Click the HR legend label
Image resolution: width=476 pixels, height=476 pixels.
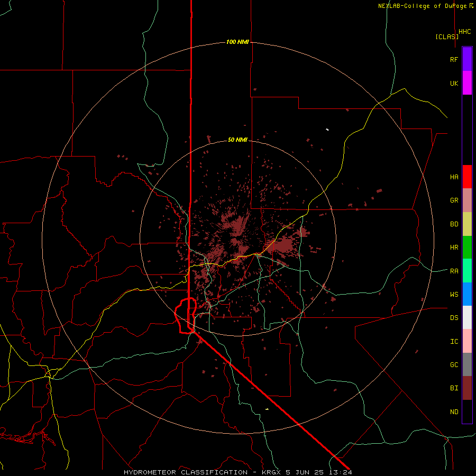[x=454, y=248]
